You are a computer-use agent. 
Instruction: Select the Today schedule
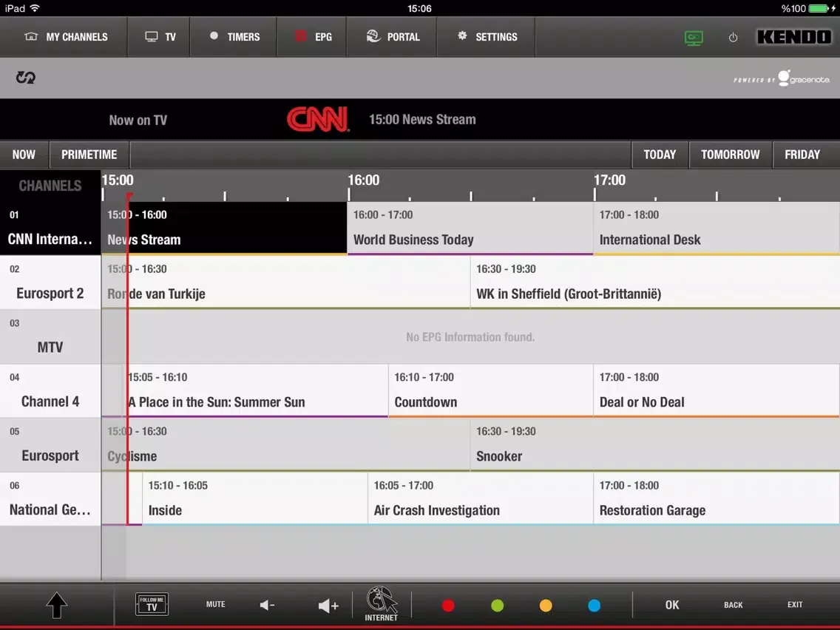pyautogui.click(x=660, y=155)
